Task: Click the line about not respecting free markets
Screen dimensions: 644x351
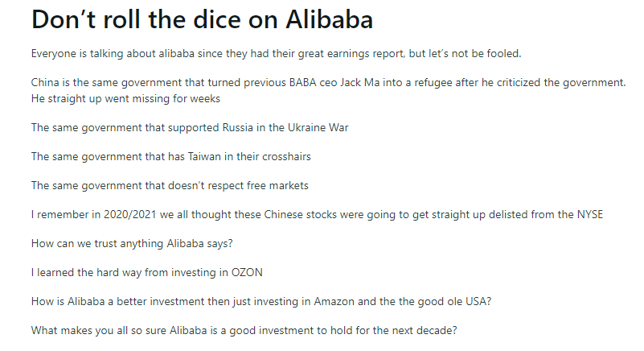Action: point(170,185)
